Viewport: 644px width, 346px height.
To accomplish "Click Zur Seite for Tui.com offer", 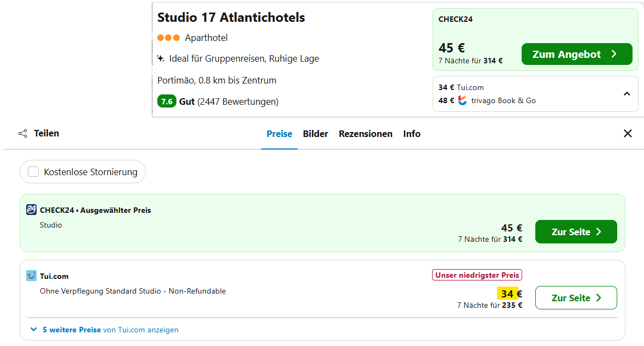I will [576, 298].
